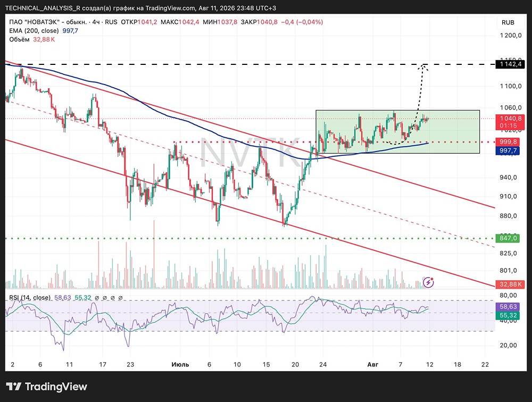Click date 20 on the time axis

pyautogui.click(x=295, y=365)
